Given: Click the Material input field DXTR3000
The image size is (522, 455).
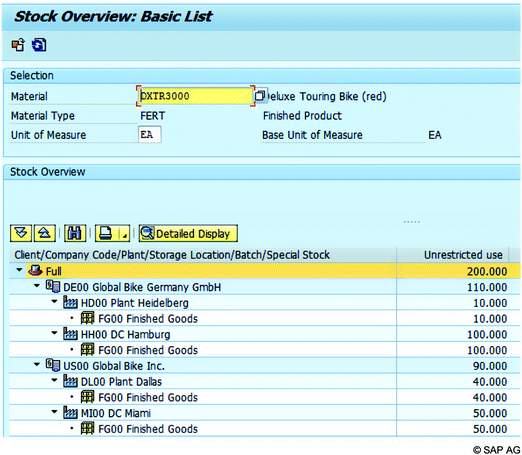Looking at the screenshot, I should pos(196,96).
